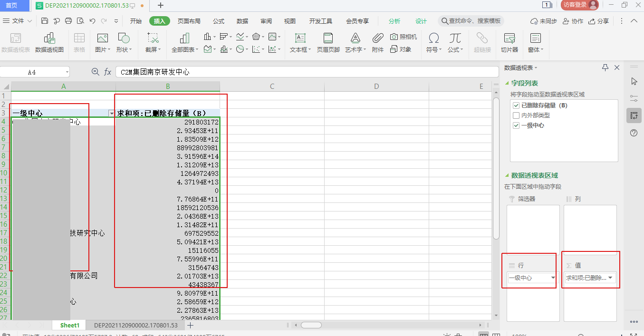Image resolution: width=644 pixels, height=336 pixels.
Task: Click the 照相机 camera tool
Action: pos(404,37)
